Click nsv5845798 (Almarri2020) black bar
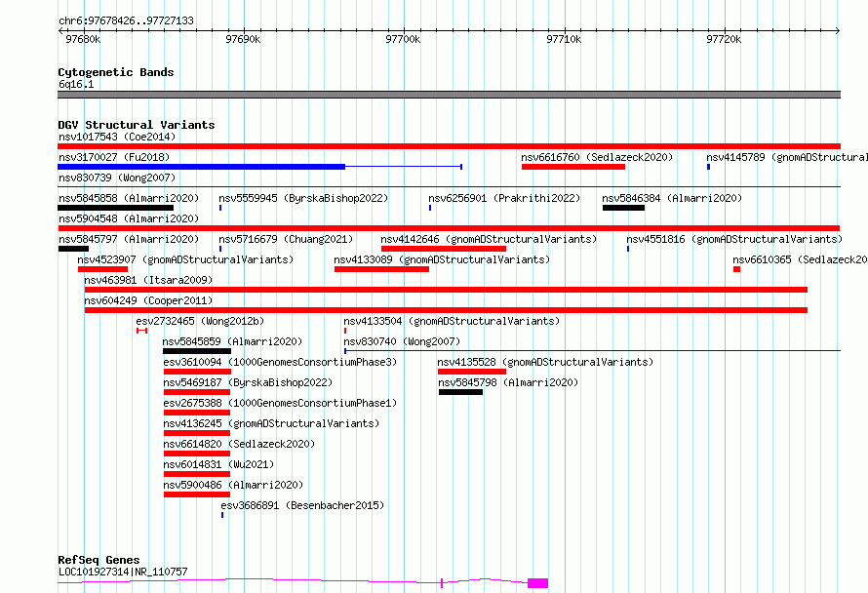Screen dimensions: 868x593 tap(460, 392)
